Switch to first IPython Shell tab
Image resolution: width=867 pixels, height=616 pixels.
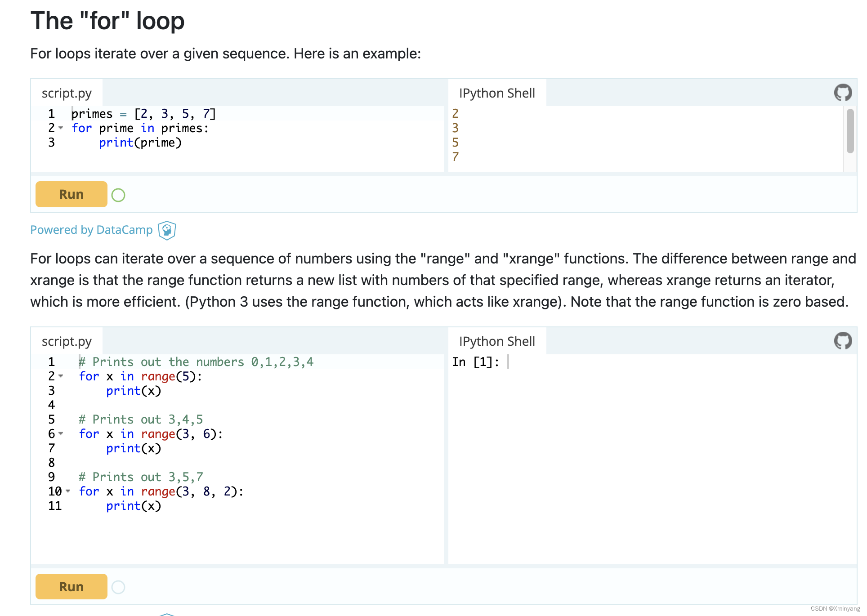496,93
